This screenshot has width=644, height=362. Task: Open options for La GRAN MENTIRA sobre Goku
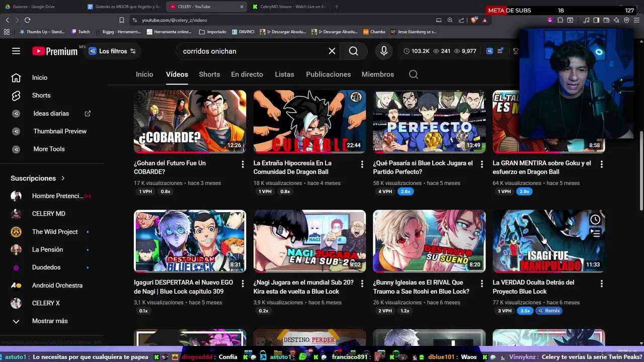[601, 164]
